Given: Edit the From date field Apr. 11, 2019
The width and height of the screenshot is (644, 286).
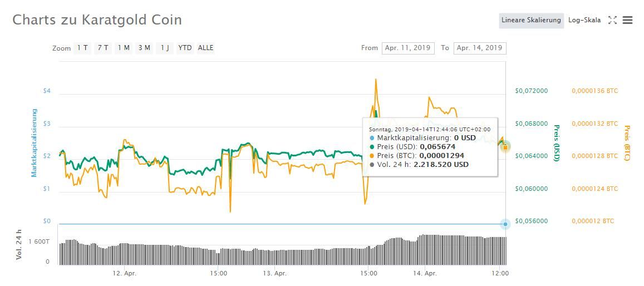Looking at the screenshot, I should click(x=408, y=48).
